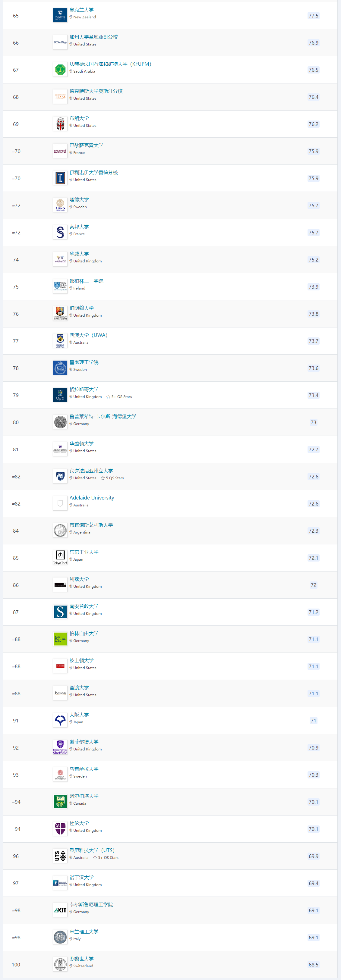Image resolution: width=341 pixels, height=980 pixels.
Task: Click the Tokyo Tech logo
Action: 60,558
